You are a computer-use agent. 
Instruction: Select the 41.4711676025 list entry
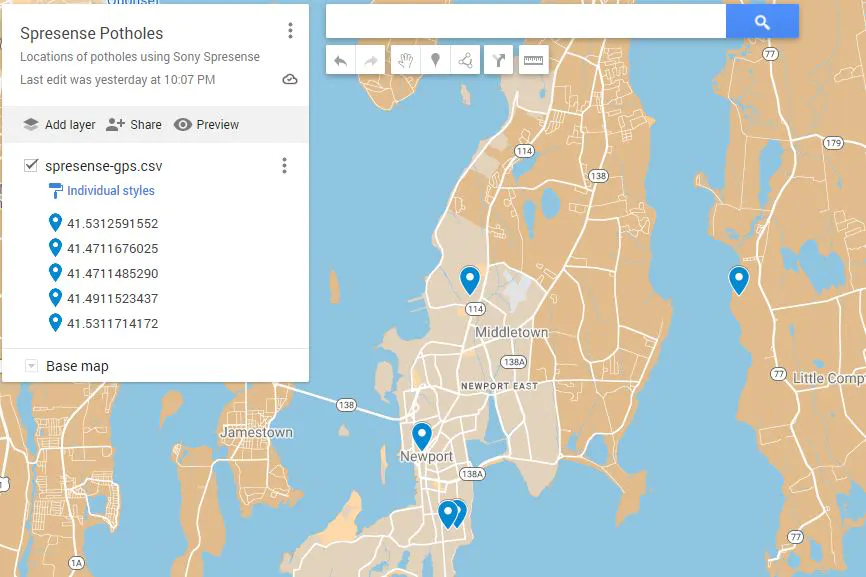coord(113,248)
